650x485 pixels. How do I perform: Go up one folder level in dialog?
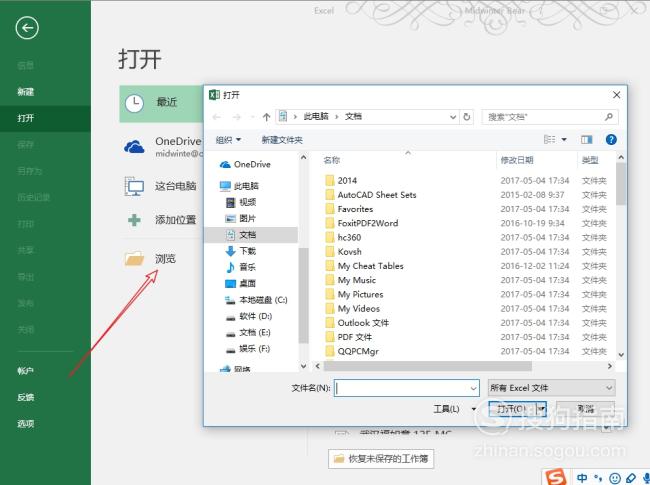click(x=266, y=117)
